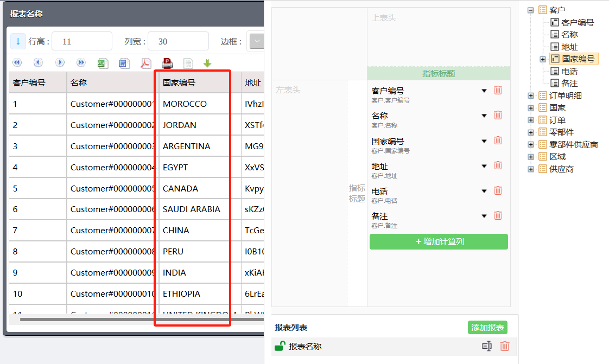Select 电话 field in tree
Viewport: 609px width, 364px height.
[564, 72]
